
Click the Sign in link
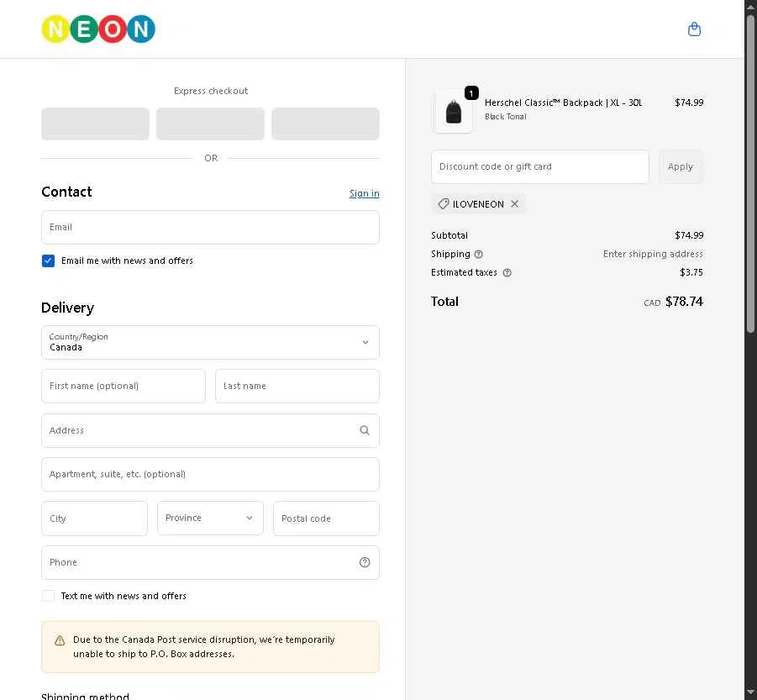pos(364,193)
